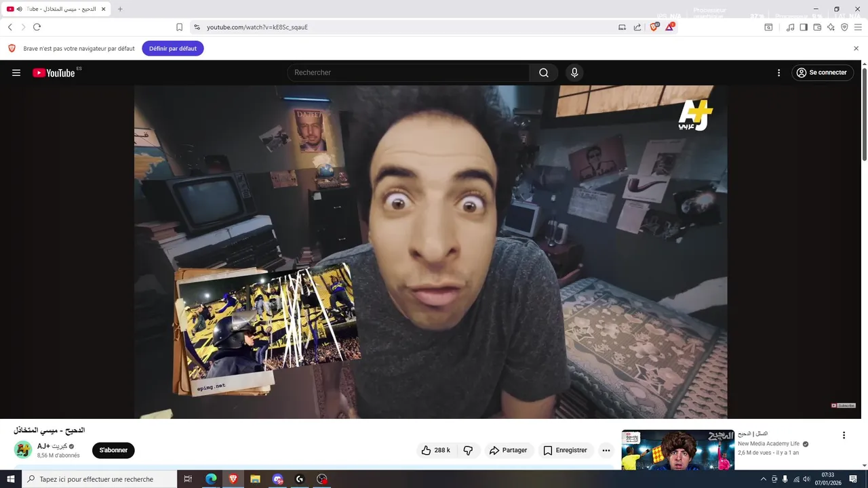868x488 pixels.
Task: Open the Windows Start menu
Action: click(x=11, y=479)
